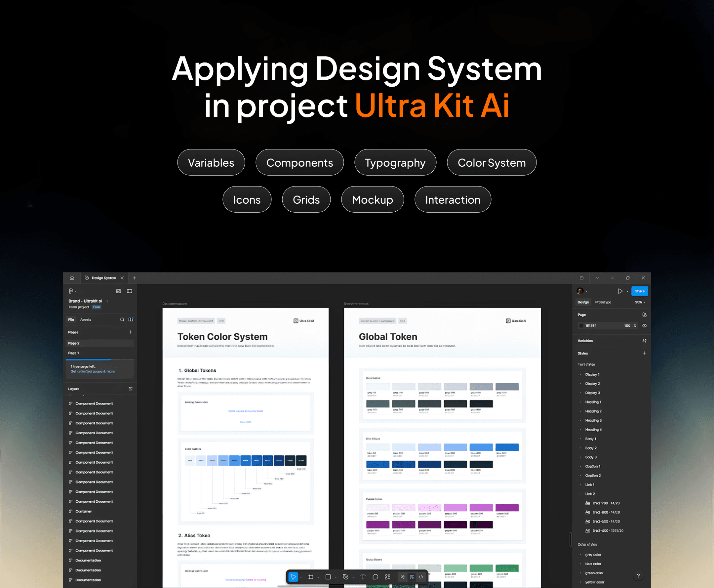Open the Figma main menu logo
Viewport: 714px width, 588px height.
(71, 291)
